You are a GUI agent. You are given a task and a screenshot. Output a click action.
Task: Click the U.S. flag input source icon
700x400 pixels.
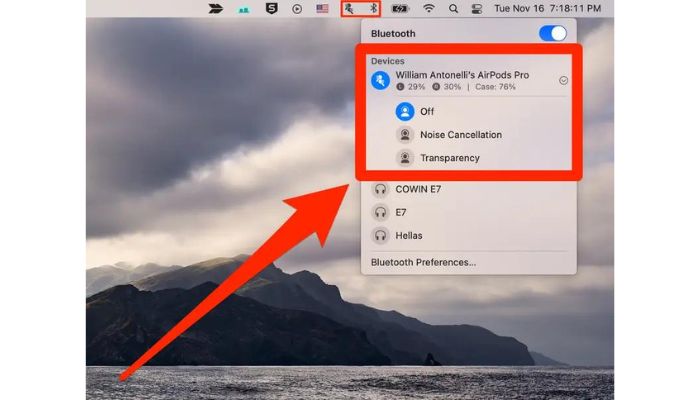[x=322, y=8]
